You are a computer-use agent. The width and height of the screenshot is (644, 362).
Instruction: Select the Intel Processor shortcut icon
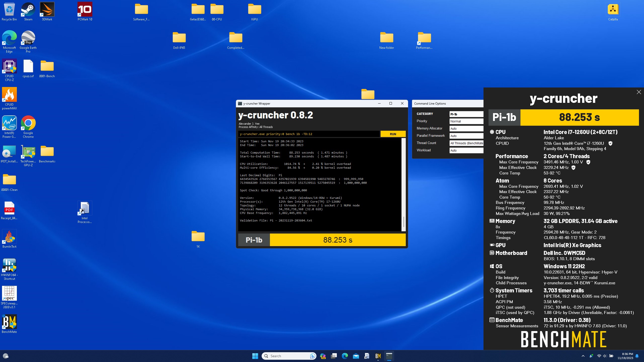click(x=85, y=212)
